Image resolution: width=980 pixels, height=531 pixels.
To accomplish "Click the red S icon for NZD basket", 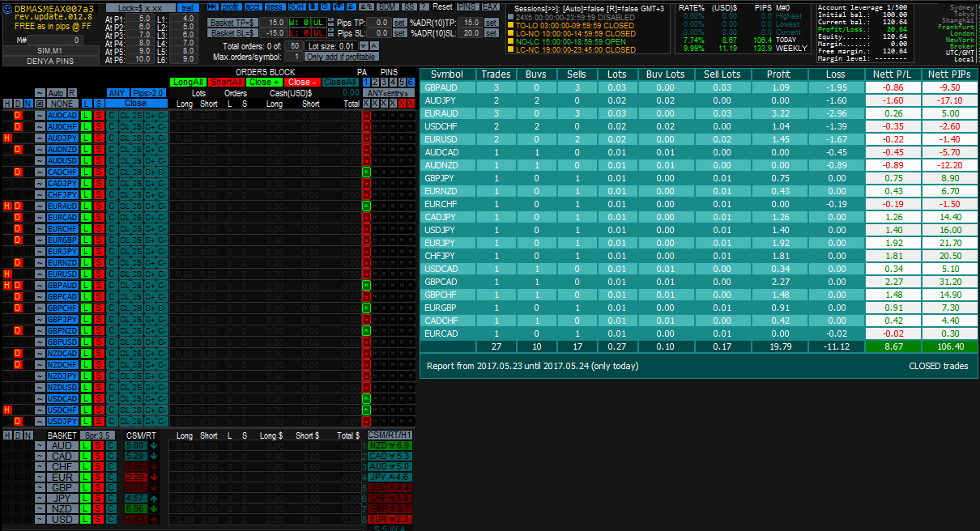I will pyautogui.click(x=99, y=509).
